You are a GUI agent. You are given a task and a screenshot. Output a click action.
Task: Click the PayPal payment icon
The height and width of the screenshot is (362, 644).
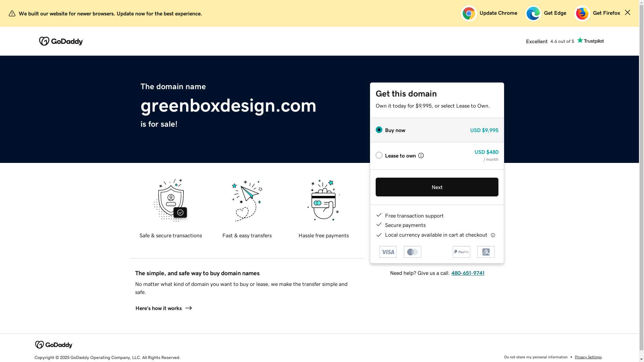(x=461, y=252)
